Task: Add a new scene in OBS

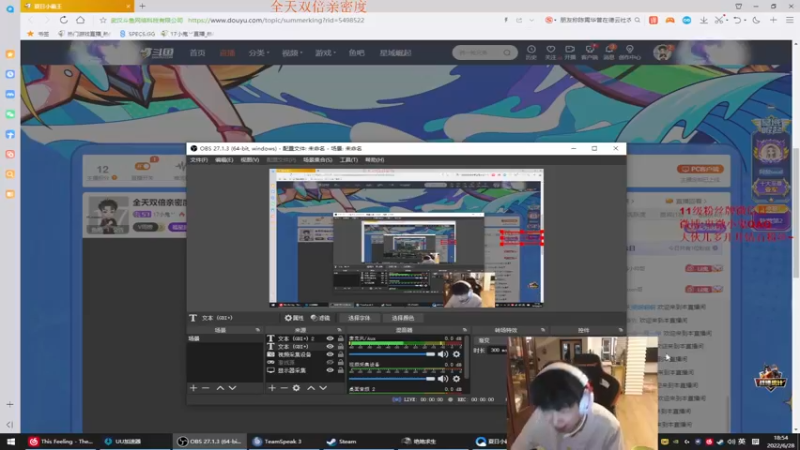Action: (x=193, y=388)
